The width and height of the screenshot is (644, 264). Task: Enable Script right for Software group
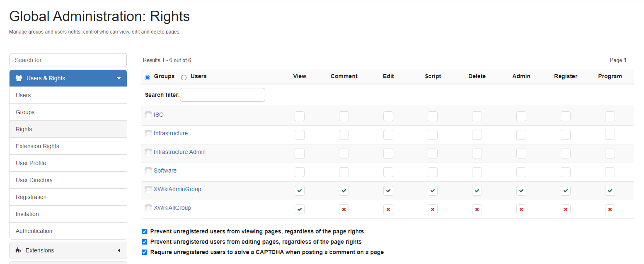[433, 172]
